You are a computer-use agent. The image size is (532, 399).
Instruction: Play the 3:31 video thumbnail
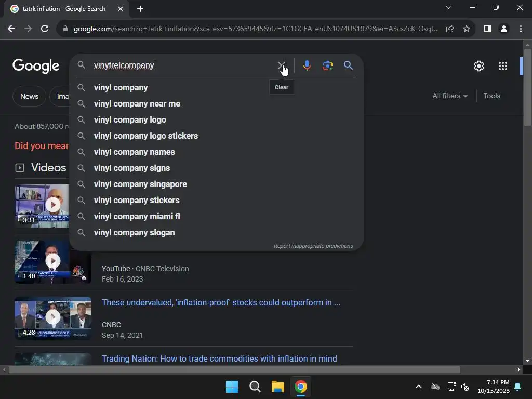[42, 206]
